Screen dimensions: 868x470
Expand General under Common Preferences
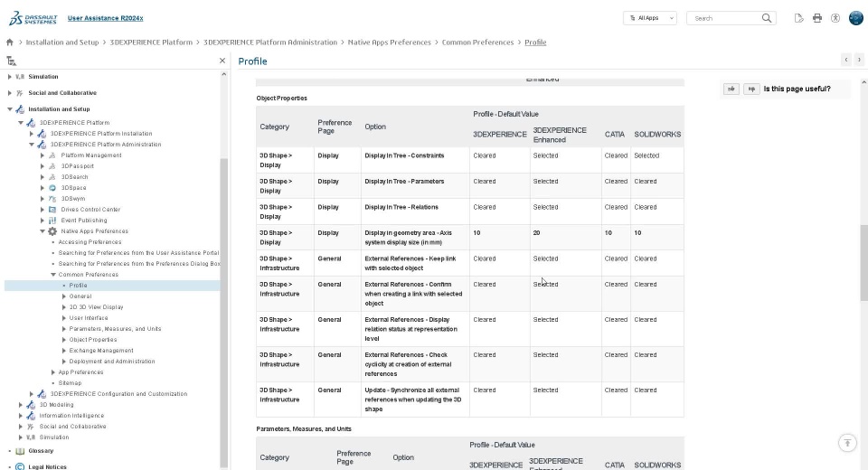63,296
